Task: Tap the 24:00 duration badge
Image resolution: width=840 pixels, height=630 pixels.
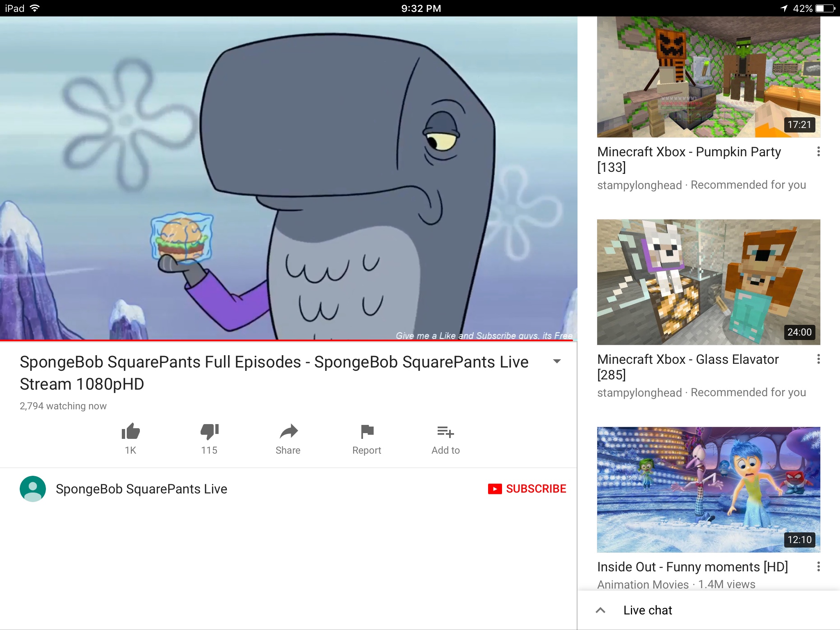Action: [799, 332]
